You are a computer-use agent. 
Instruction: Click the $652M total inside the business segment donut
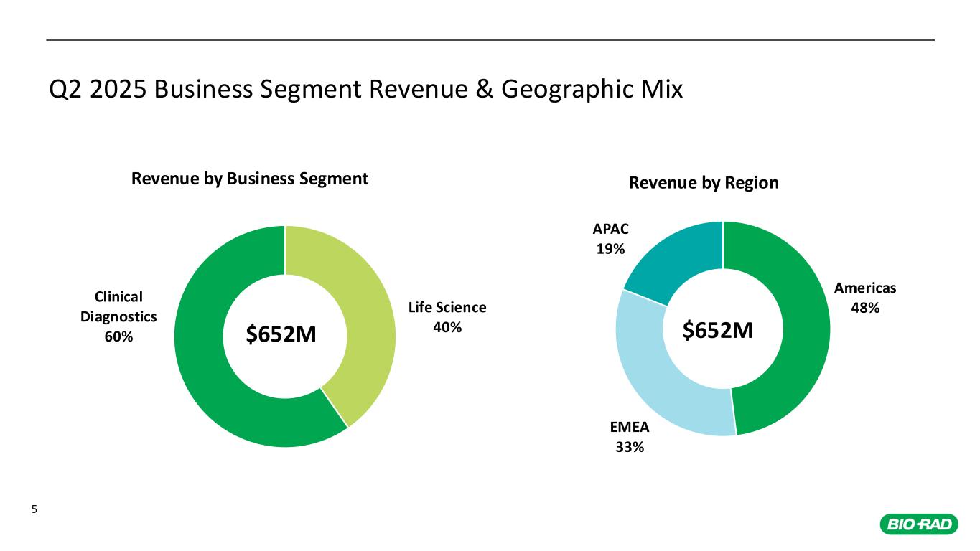(x=281, y=335)
